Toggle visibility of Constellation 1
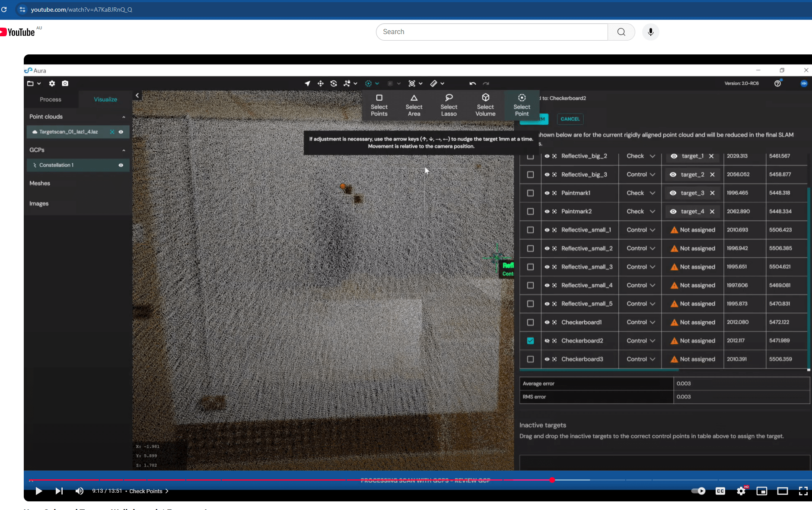This screenshot has width=812, height=510. point(121,165)
